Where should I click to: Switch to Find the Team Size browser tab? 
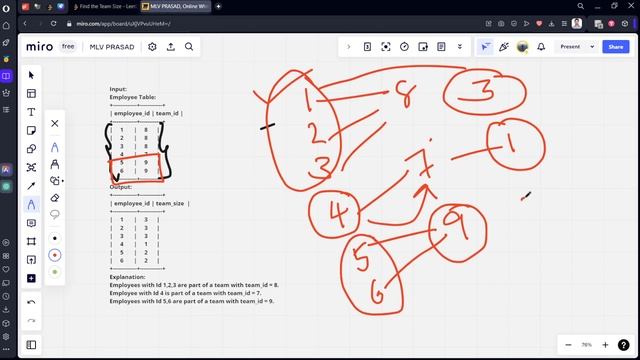tap(105, 6)
